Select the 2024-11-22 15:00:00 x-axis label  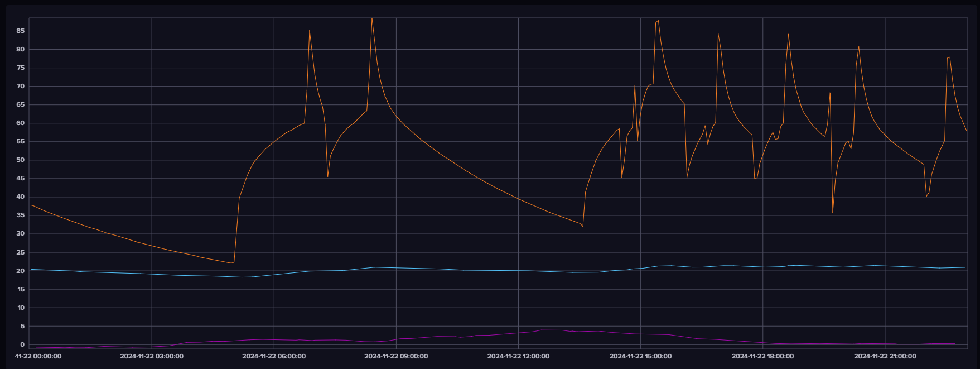point(640,356)
